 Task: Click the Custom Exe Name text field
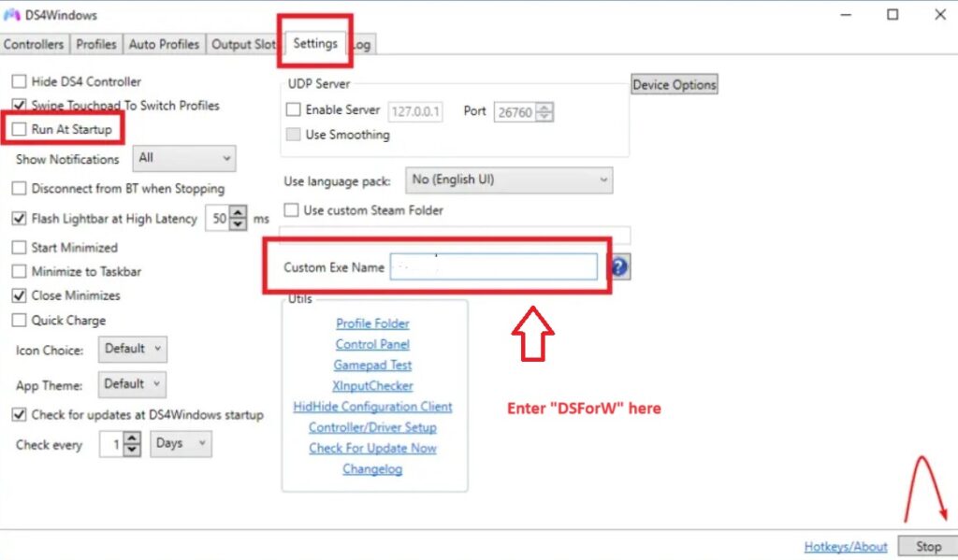pyautogui.click(x=494, y=266)
